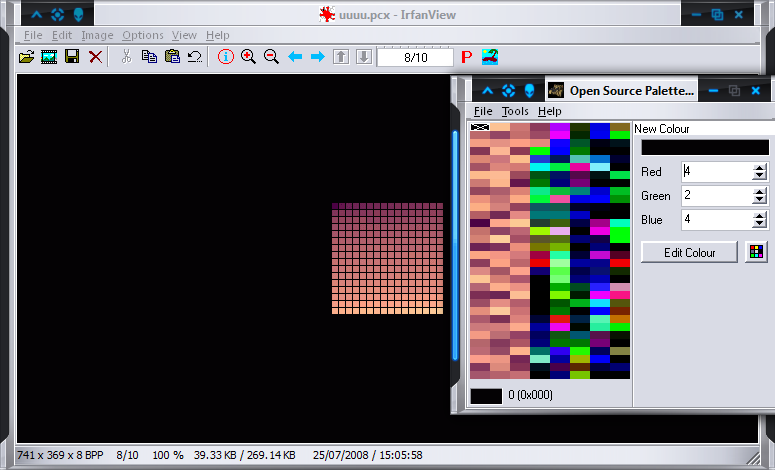Viewport: 775px width, 470px height.
Task: Select the New Colour black preview swatch
Action: click(705, 147)
